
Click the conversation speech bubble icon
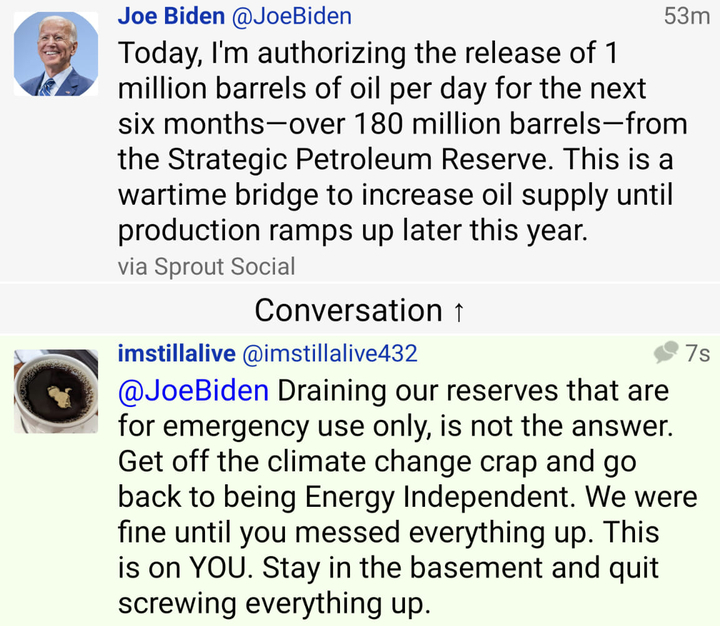(x=666, y=353)
